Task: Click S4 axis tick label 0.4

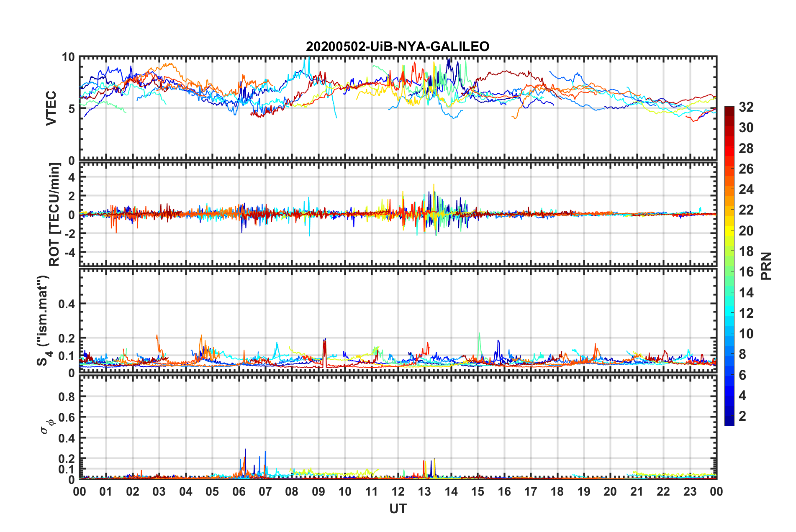Action: (67, 304)
